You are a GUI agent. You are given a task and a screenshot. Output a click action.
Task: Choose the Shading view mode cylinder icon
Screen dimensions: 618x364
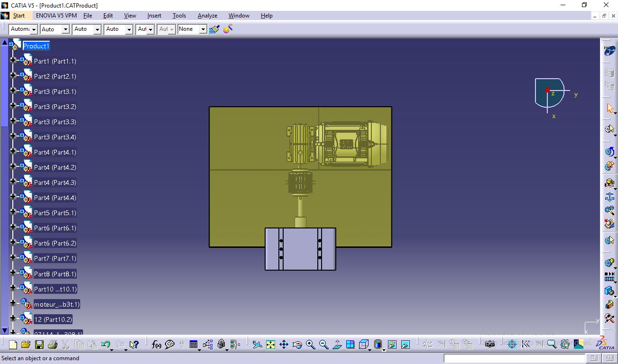click(x=378, y=345)
